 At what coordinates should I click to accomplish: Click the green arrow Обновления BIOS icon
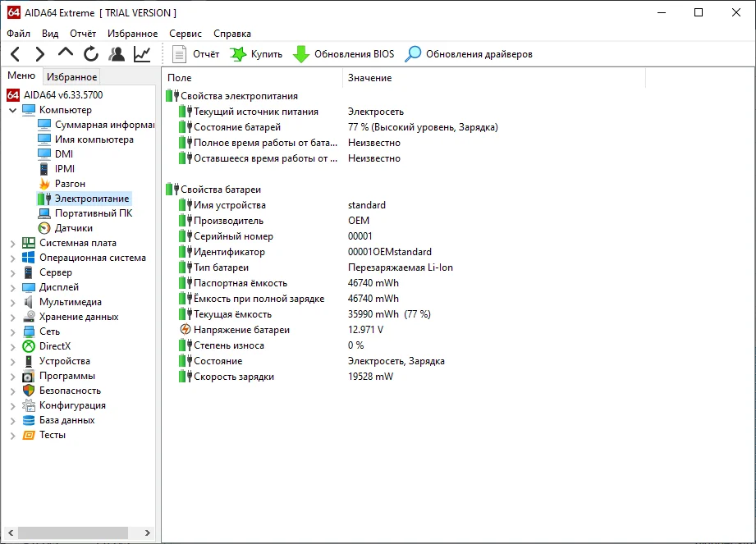(x=301, y=54)
